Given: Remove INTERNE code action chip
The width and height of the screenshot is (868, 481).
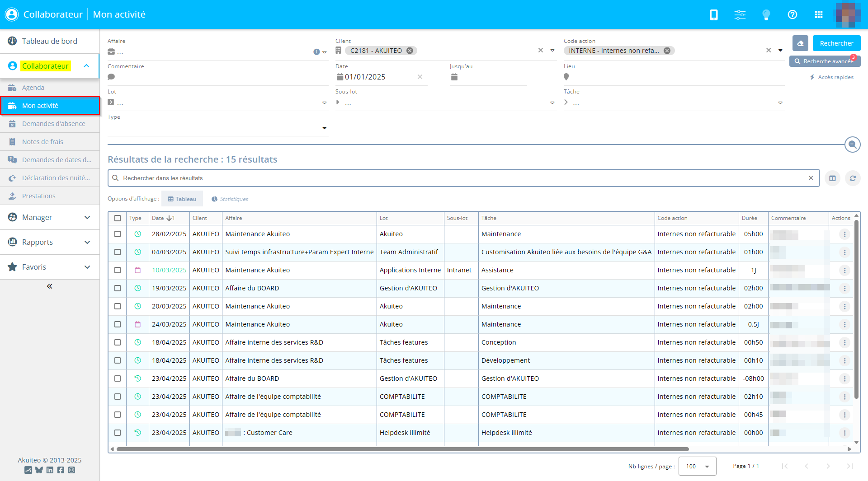Looking at the screenshot, I should 667,51.
